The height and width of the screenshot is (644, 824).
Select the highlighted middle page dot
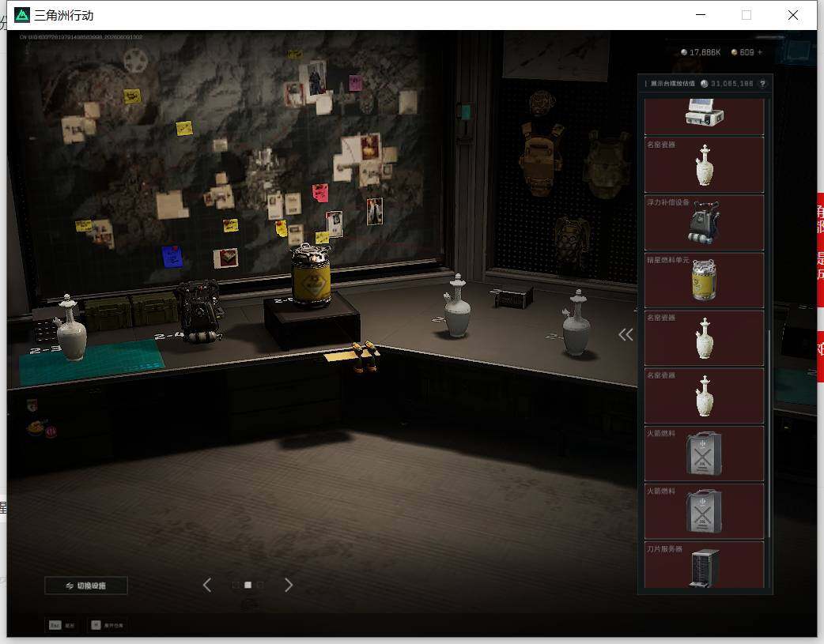(x=248, y=585)
